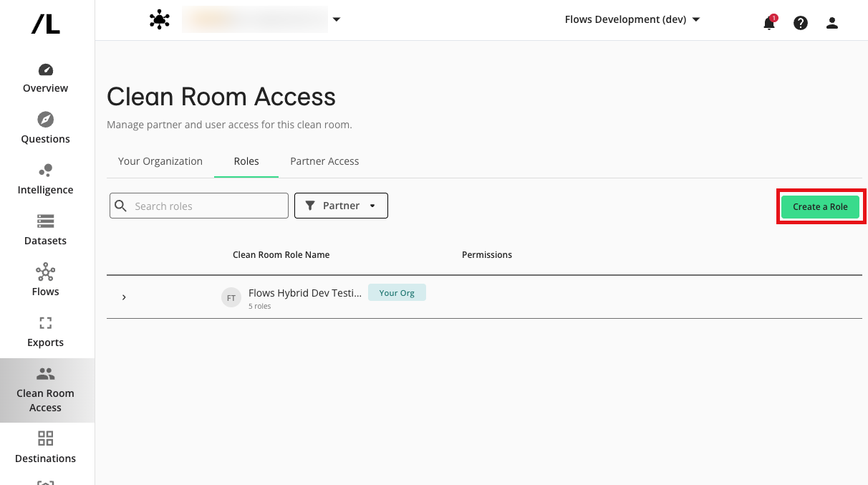This screenshot has width=868, height=485.
Task: Switch to the Your Organization tab
Action: point(160,161)
